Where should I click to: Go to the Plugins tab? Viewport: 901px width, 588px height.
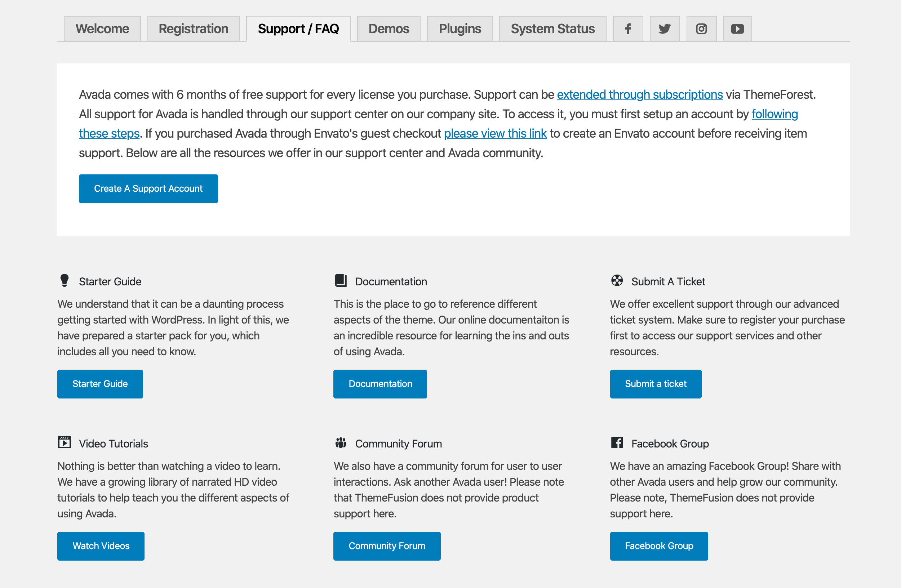[460, 29]
